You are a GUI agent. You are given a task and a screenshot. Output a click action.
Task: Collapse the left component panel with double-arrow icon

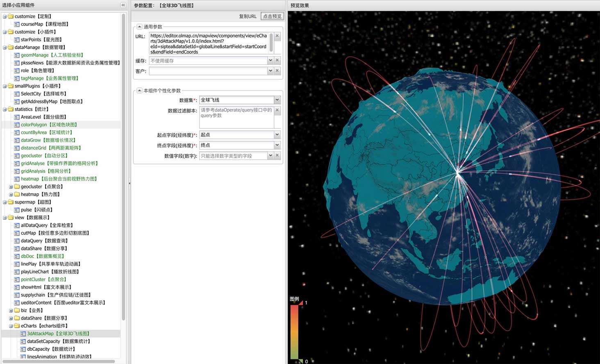point(123,5)
